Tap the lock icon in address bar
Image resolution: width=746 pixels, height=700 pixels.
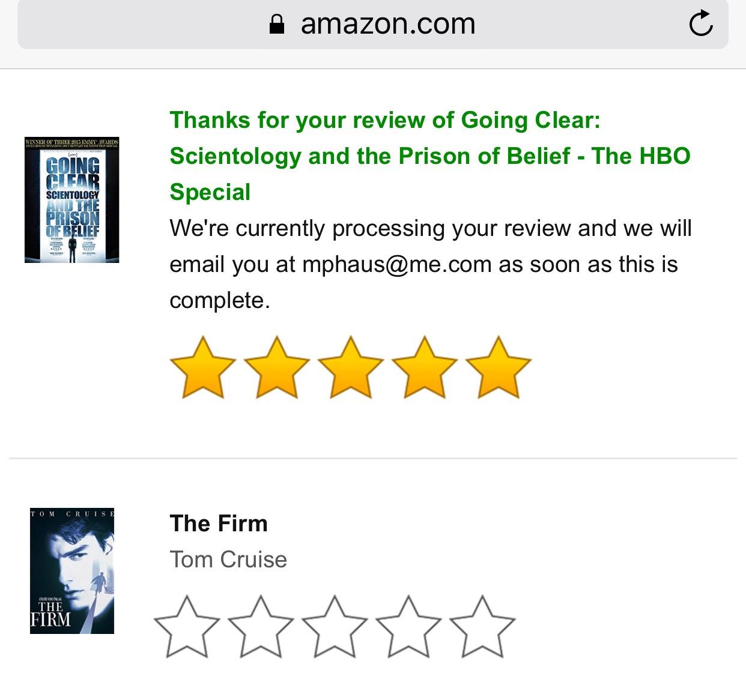pos(277,25)
